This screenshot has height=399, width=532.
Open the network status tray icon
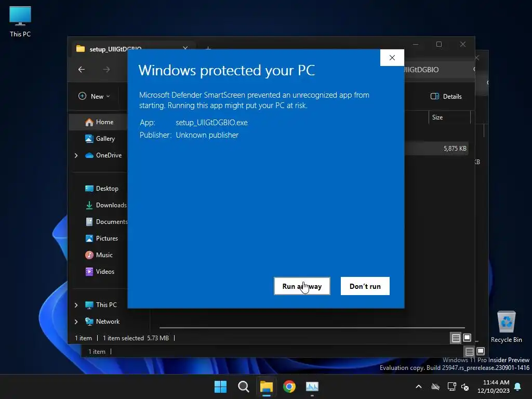(x=451, y=387)
